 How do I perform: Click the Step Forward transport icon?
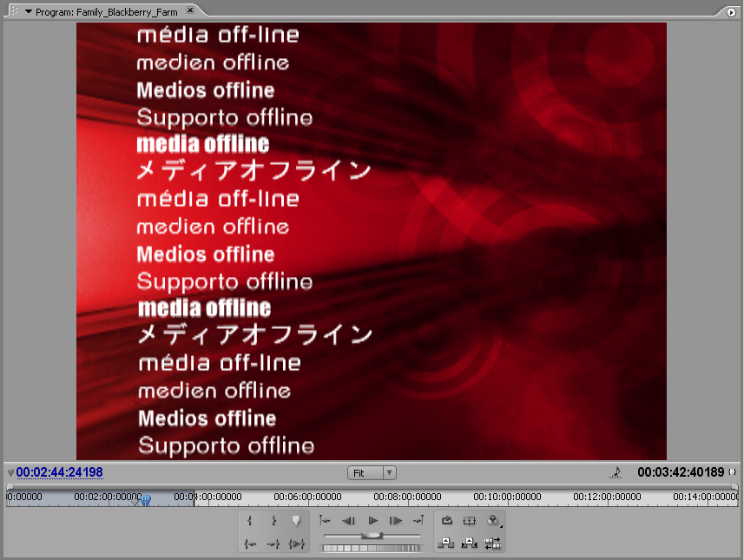pos(396,521)
